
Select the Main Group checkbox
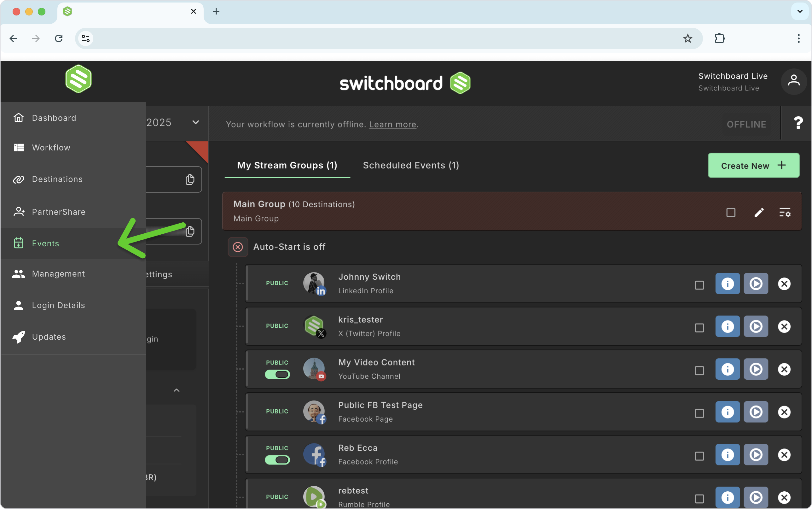[731, 213]
